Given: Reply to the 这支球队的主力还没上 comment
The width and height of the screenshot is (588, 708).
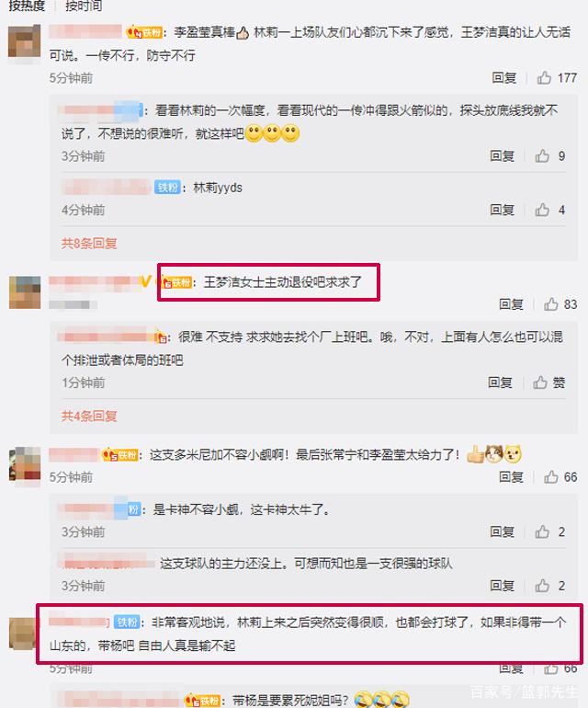Looking at the screenshot, I should [503, 586].
